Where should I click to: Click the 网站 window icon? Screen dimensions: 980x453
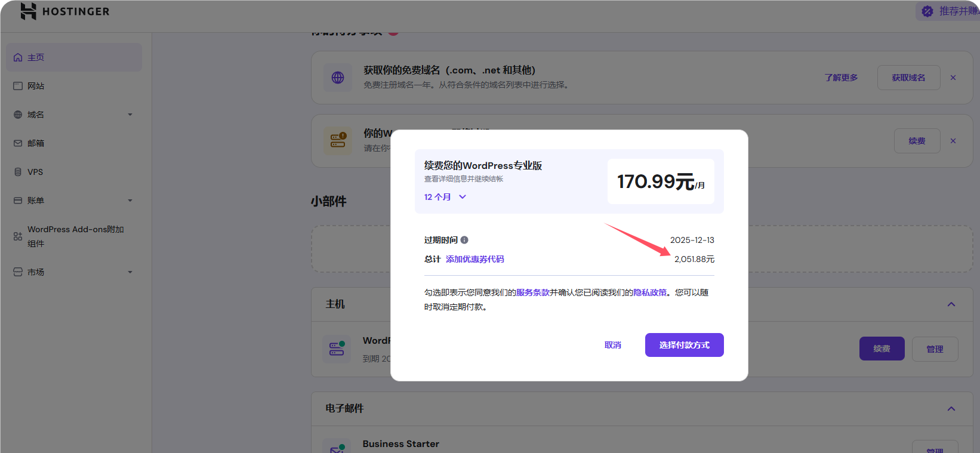[18, 86]
